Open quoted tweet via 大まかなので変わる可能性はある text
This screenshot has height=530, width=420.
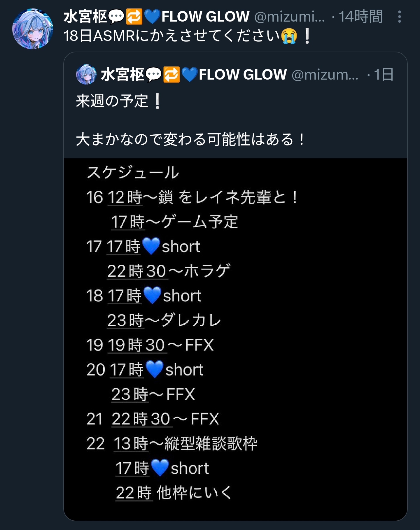(x=190, y=139)
